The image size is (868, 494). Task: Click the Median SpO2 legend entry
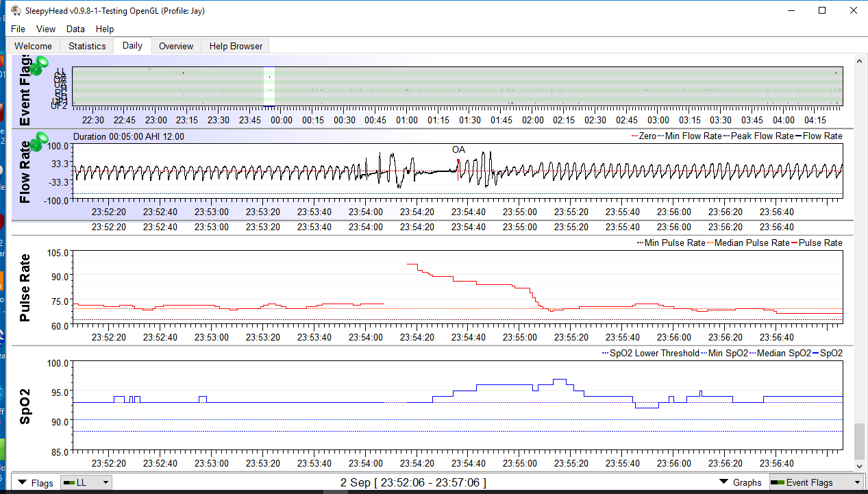click(780, 354)
